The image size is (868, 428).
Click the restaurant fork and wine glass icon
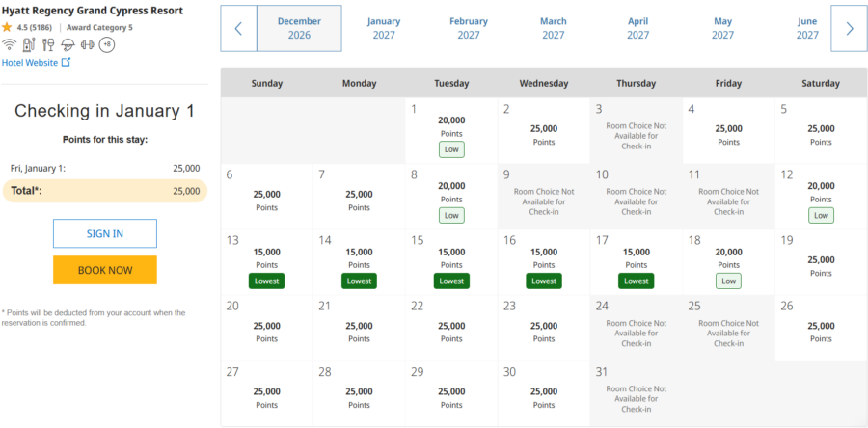[x=49, y=44]
